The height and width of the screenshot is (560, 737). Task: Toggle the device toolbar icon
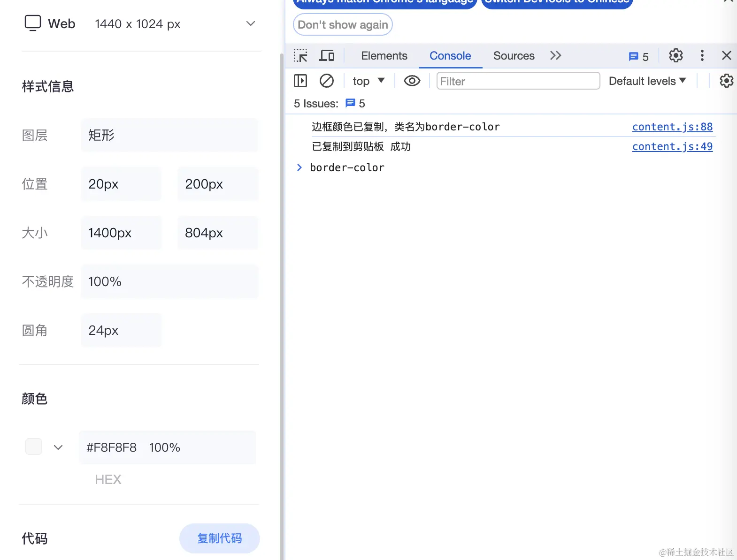pyautogui.click(x=327, y=56)
